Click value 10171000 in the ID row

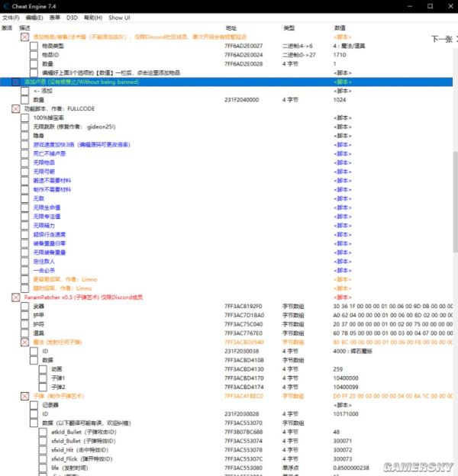coord(346,414)
